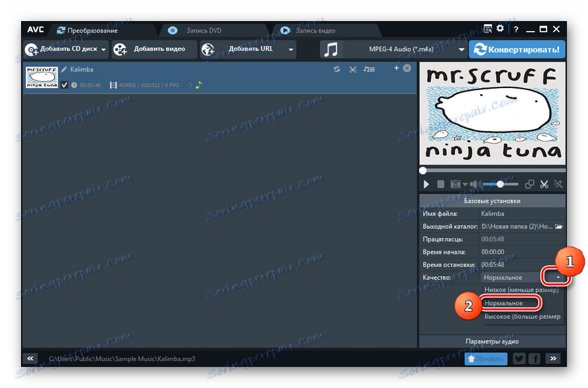Remove Kalimba with the round X icon
Screen dimensions: 588x388
(407, 68)
